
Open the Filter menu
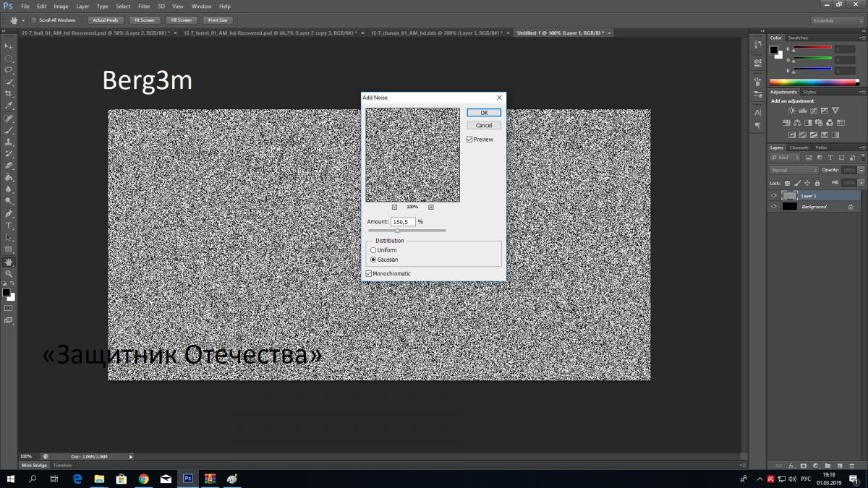click(x=144, y=6)
